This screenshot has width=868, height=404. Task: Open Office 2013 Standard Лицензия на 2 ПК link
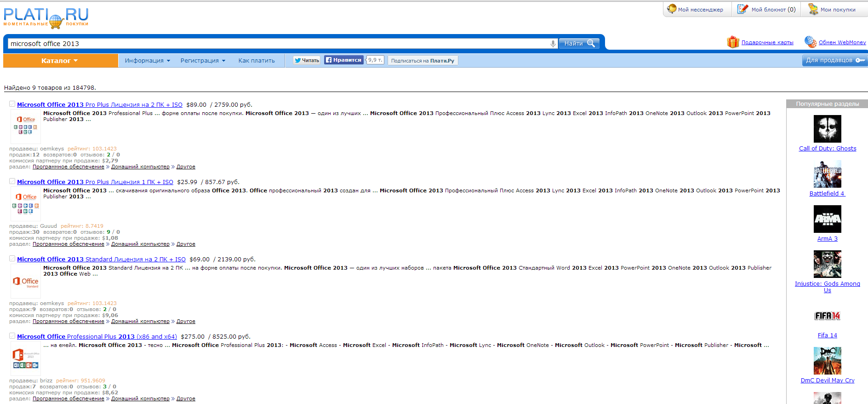click(x=101, y=260)
